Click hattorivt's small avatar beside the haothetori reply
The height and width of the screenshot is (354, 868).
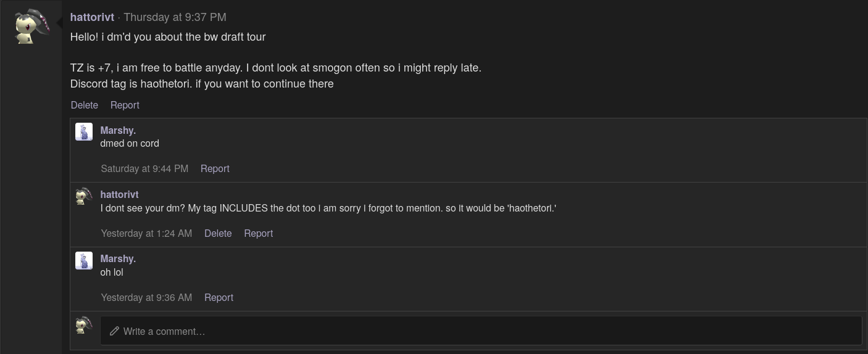tap(84, 196)
